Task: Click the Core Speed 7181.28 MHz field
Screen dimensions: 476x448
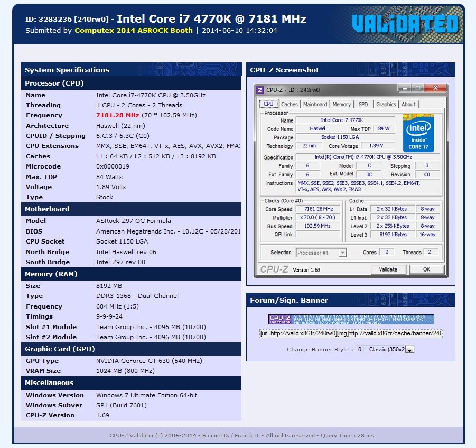Action: point(319,209)
